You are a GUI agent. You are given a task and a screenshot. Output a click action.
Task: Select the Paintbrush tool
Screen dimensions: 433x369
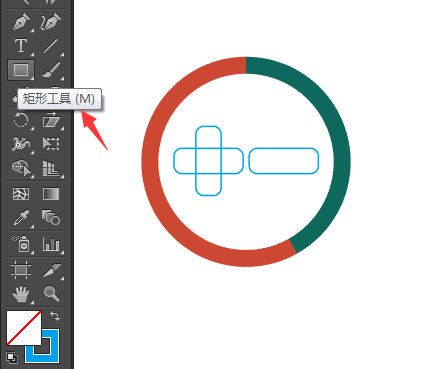[x=51, y=70]
